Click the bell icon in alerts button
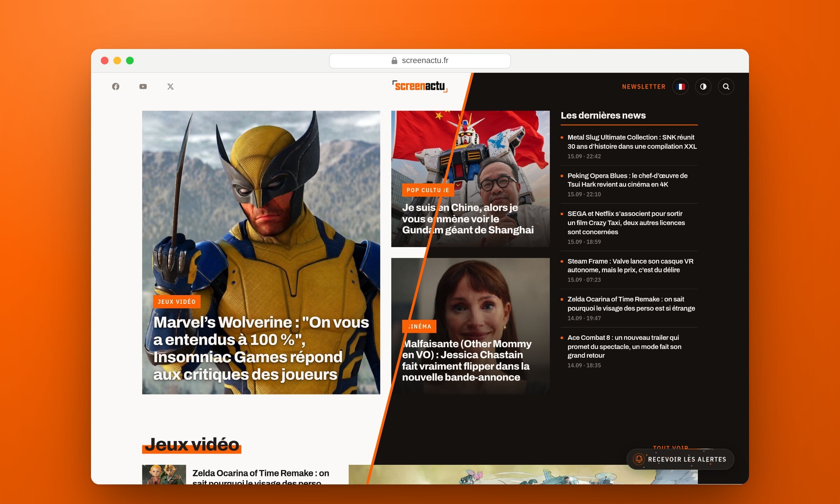 [x=639, y=459]
